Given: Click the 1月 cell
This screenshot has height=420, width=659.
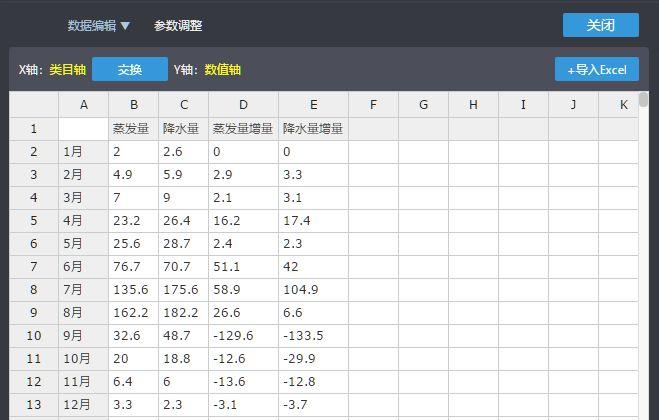Looking at the screenshot, I should click(x=84, y=152).
